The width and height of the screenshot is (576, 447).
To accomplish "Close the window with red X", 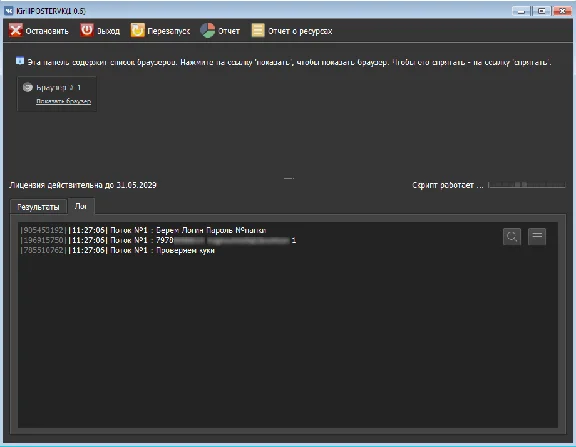I will coord(562,11).
